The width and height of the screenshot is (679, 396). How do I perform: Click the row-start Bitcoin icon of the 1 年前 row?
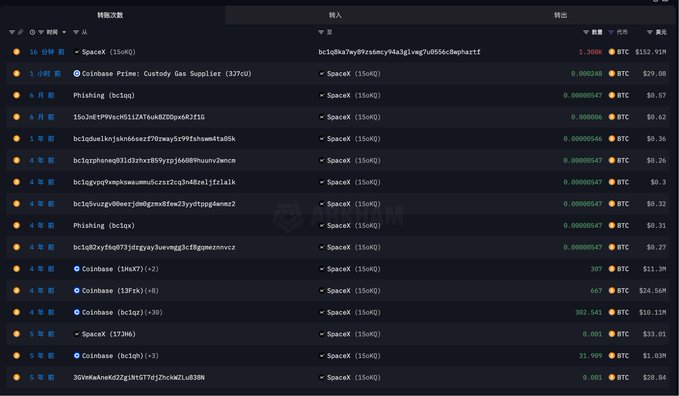tap(16, 139)
